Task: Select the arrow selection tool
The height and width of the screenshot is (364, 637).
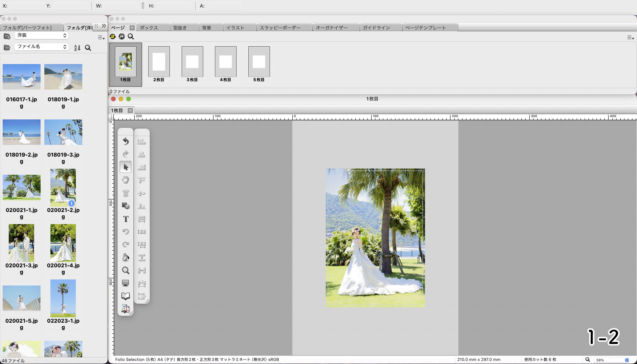Action: 126,167
